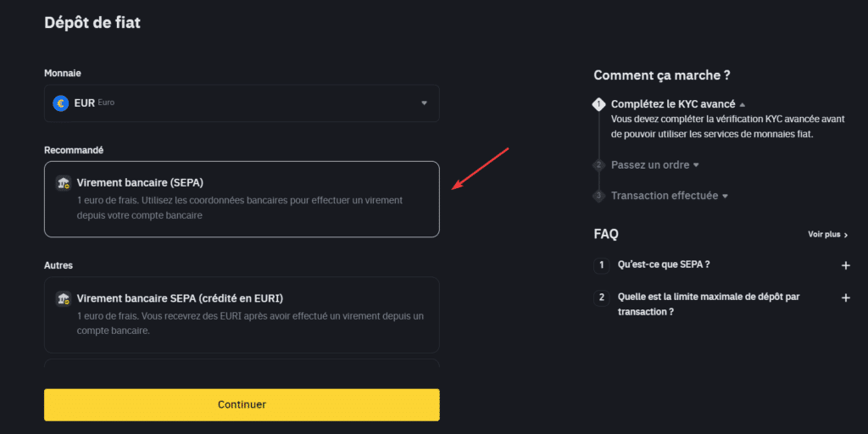Click the step 3 diamond marker

[x=598, y=196]
